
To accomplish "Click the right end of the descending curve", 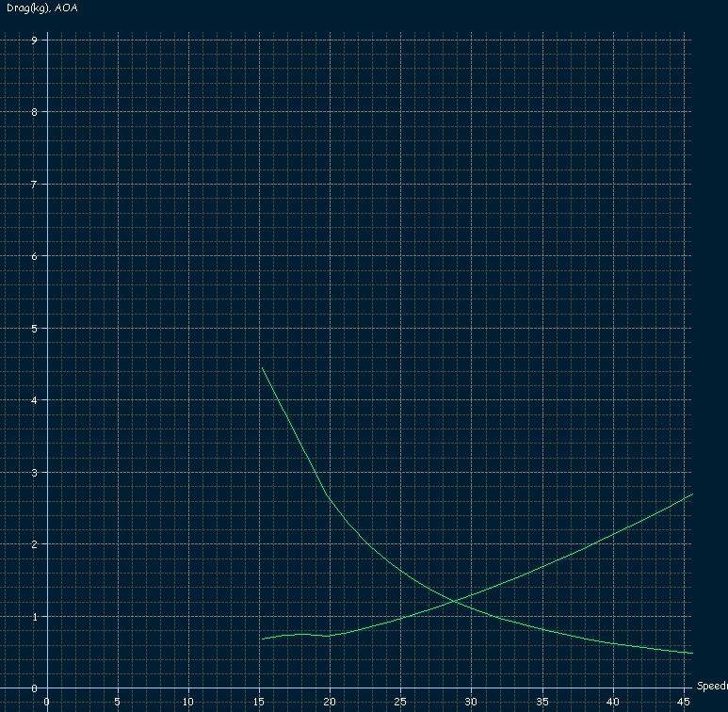I will tap(692, 653).
